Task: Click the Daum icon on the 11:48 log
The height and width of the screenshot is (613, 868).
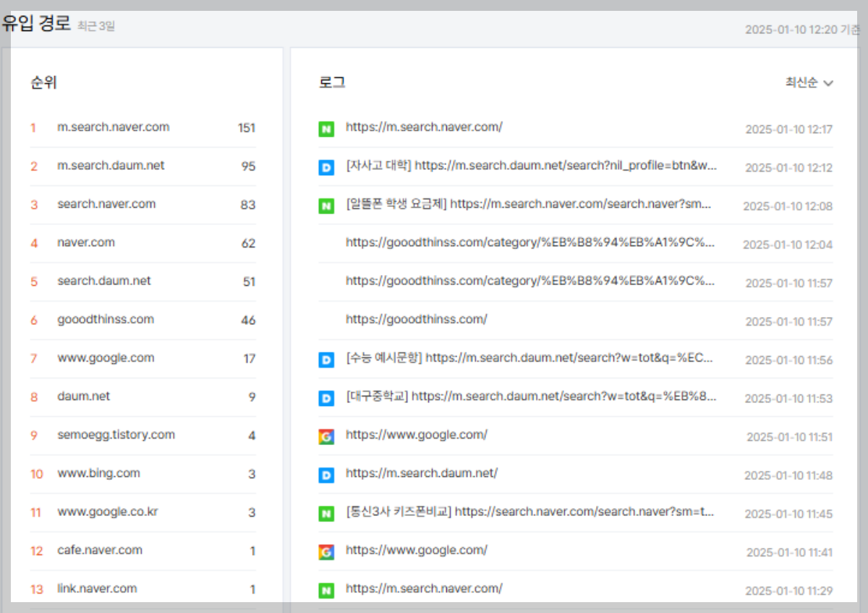Action: coord(326,475)
